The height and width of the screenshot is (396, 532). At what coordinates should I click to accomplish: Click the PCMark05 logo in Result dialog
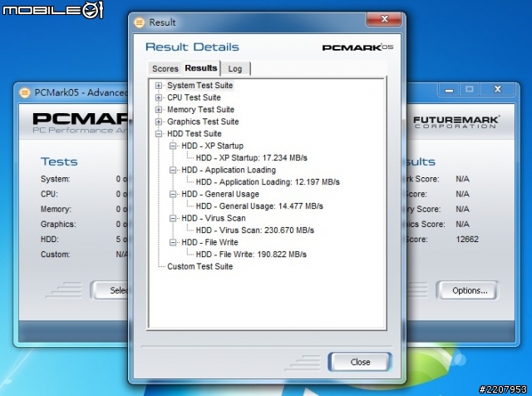point(357,47)
